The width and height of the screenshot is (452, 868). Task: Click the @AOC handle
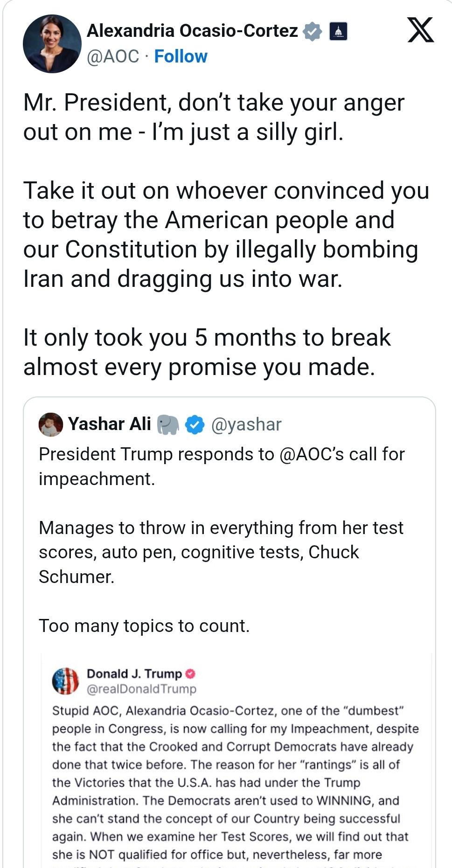click(x=113, y=56)
